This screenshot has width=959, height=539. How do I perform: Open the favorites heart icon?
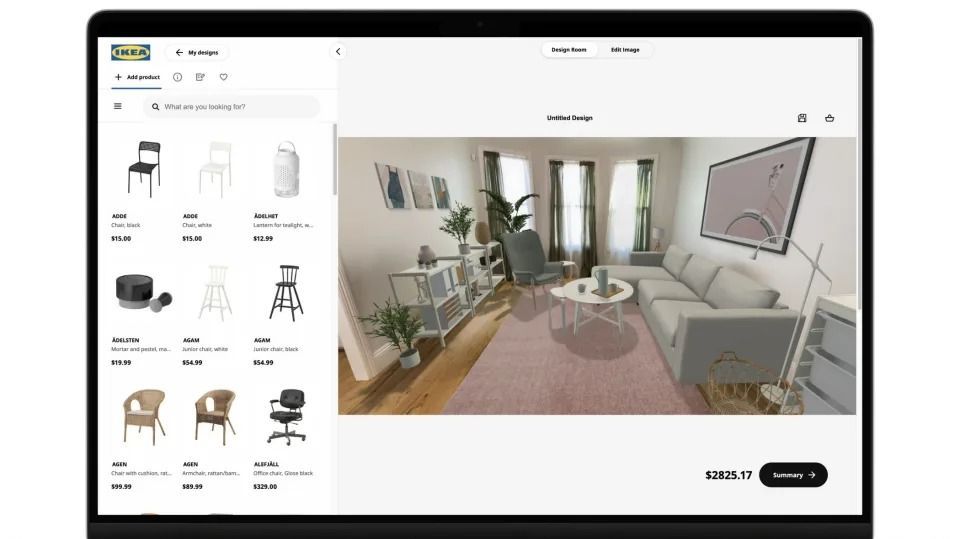(223, 77)
